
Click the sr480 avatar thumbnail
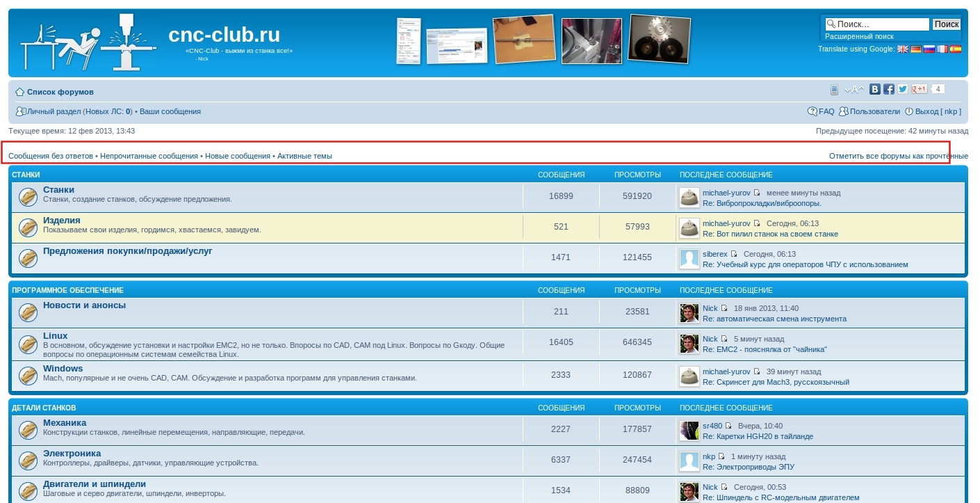[x=689, y=431]
